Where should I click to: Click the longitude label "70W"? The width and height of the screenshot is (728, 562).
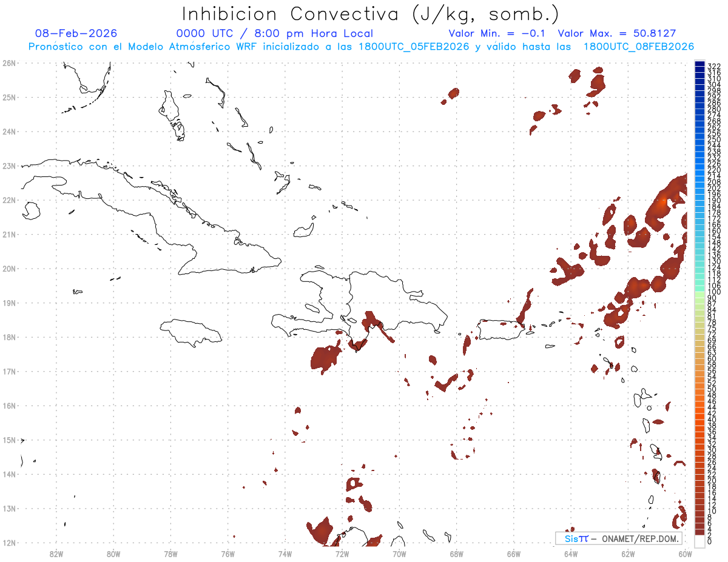(x=399, y=553)
